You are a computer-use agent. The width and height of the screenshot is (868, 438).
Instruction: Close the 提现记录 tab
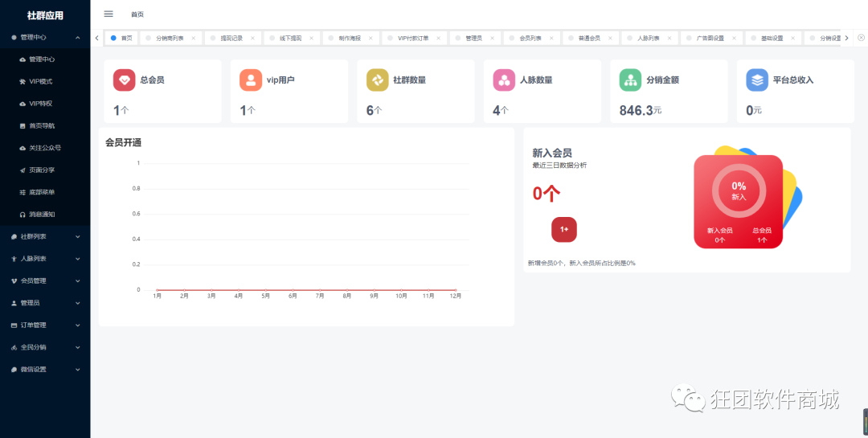252,39
